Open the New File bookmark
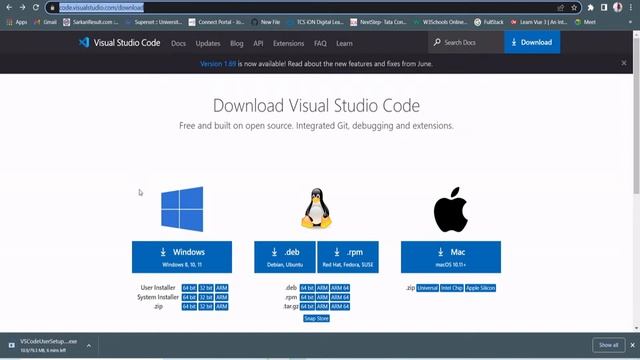640x360 pixels. (266, 22)
